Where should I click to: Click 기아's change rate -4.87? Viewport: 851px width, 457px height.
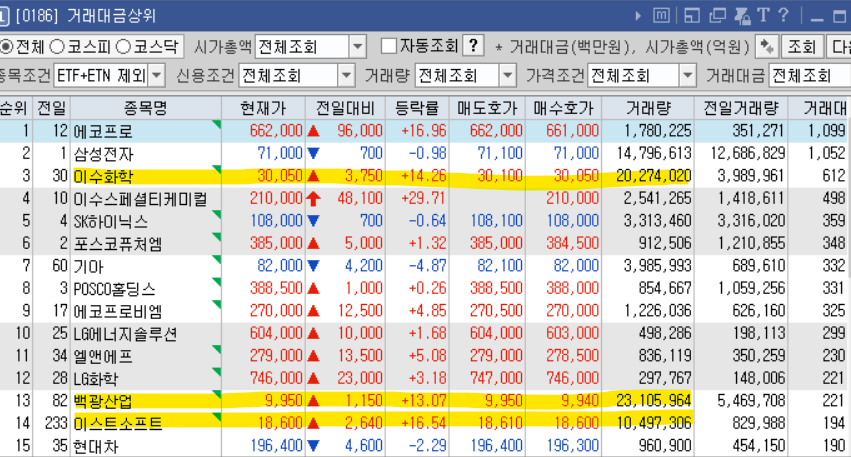427,265
